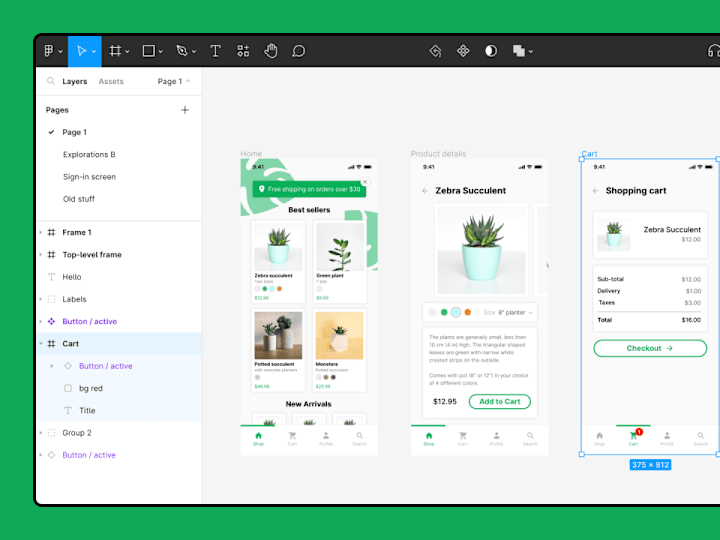
Task: Click the Add to Cart button
Action: [x=500, y=401]
